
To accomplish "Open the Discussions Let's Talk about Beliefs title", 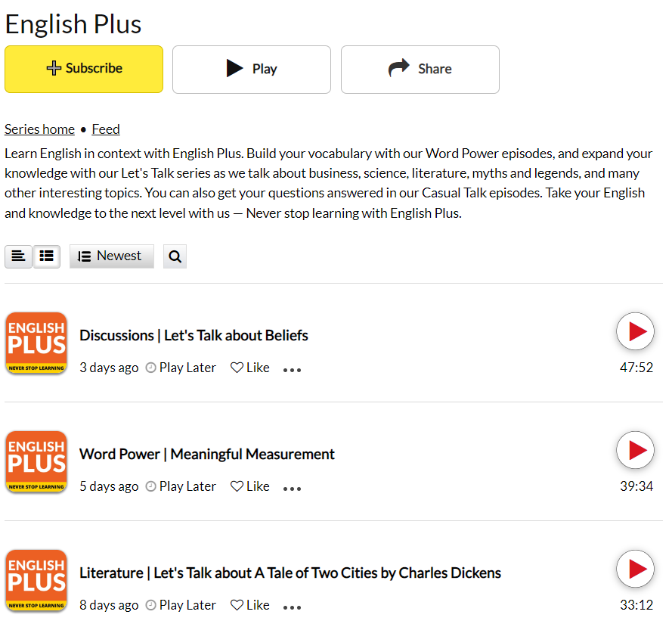I will [x=194, y=335].
